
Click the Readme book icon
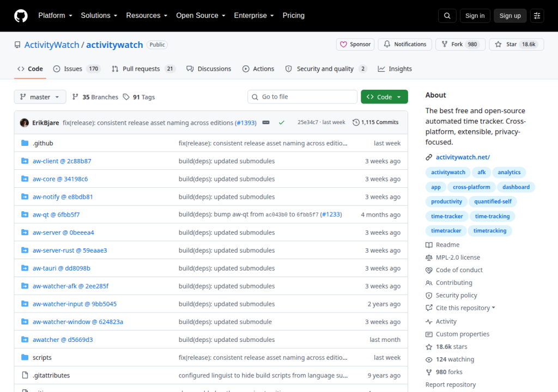pyautogui.click(x=429, y=245)
